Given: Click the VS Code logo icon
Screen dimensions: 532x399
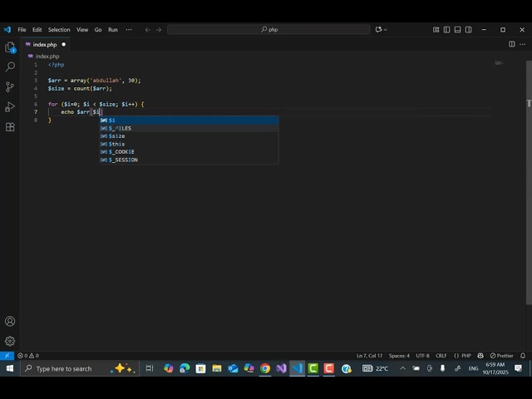Looking at the screenshot, I should (x=7, y=30).
